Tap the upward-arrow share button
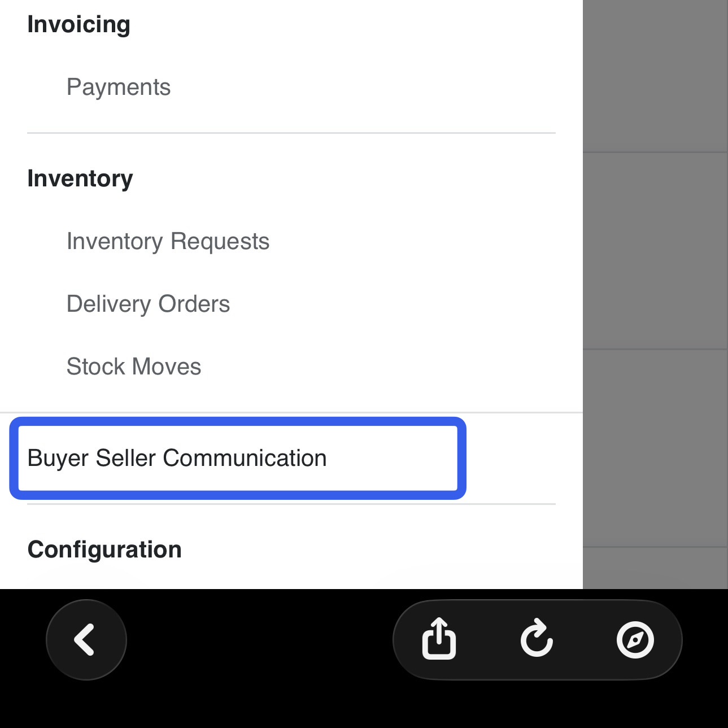The height and width of the screenshot is (728, 728). [x=439, y=639]
